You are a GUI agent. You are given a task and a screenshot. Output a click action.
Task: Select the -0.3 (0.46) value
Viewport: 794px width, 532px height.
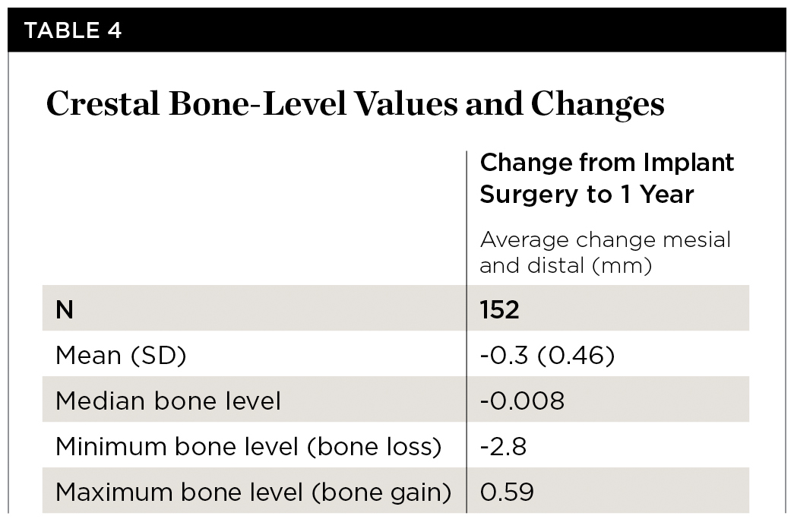point(547,356)
